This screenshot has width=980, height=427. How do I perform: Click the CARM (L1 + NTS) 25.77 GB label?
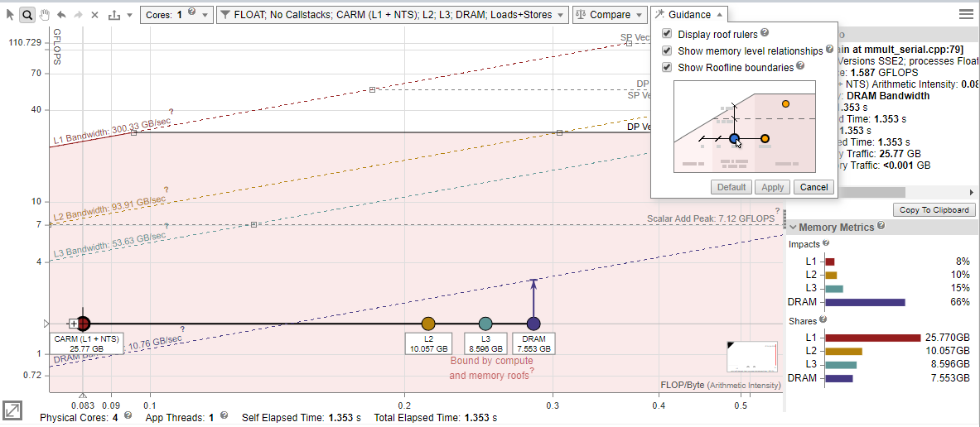[x=86, y=343]
